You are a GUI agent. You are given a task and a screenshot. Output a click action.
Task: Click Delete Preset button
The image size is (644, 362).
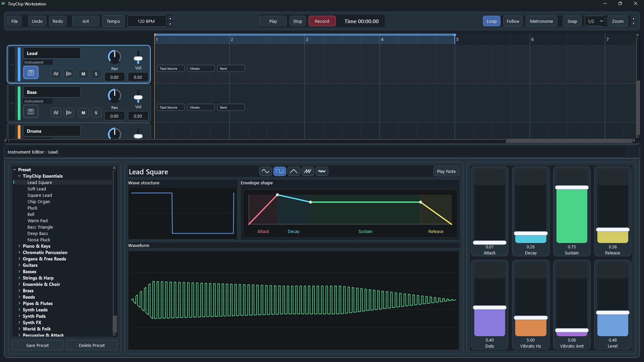pos(92,345)
